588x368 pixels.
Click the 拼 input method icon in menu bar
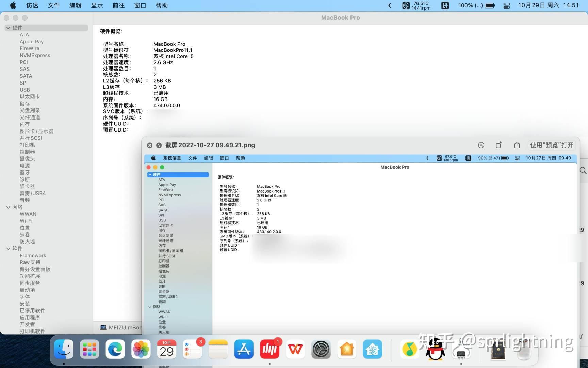coord(445,5)
